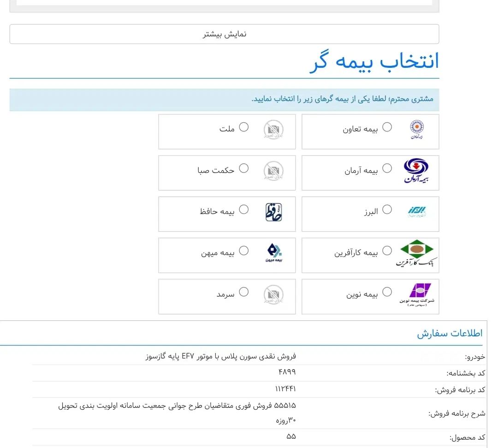
Task: Click the شرکت بیمه نوین logo
Action: pos(417,294)
